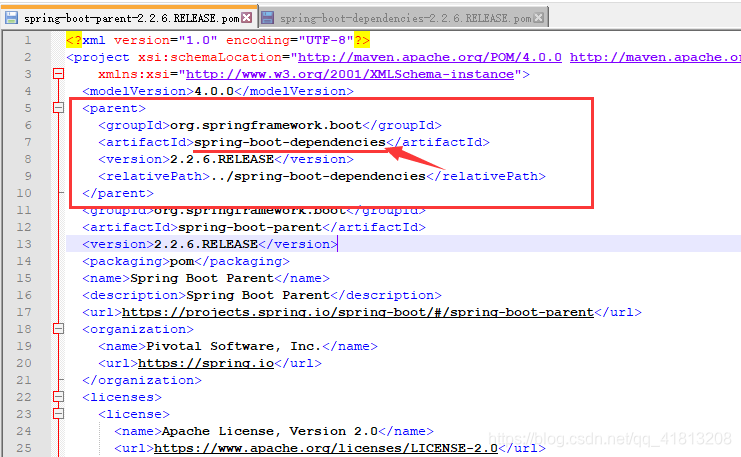
Task: Click Apache License, Version 2.0 text
Action: coord(270,431)
